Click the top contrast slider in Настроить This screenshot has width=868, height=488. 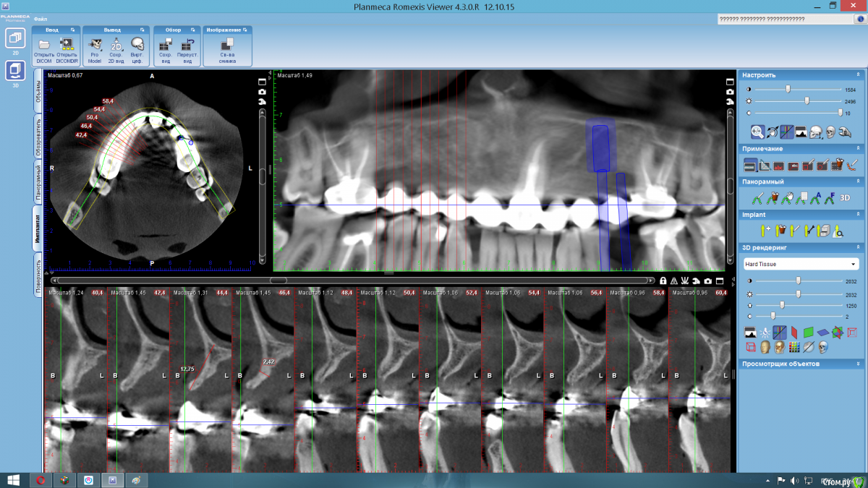point(788,89)
